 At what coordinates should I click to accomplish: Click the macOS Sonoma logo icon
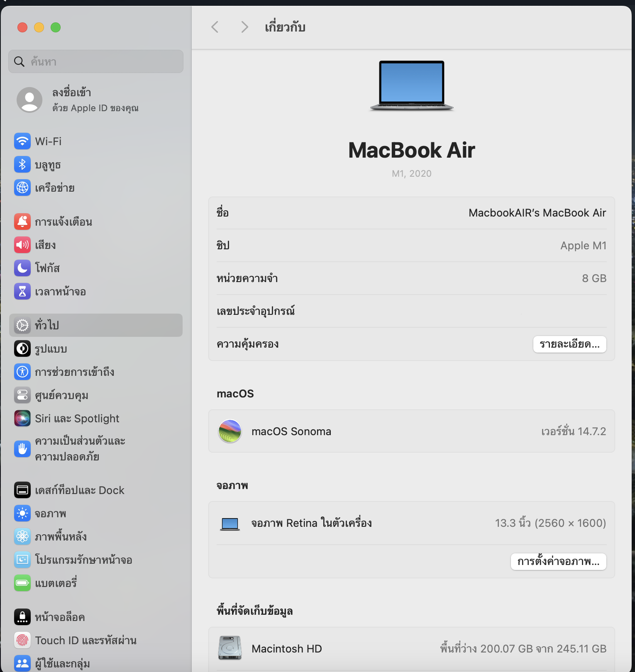click(x=230, y=431)
